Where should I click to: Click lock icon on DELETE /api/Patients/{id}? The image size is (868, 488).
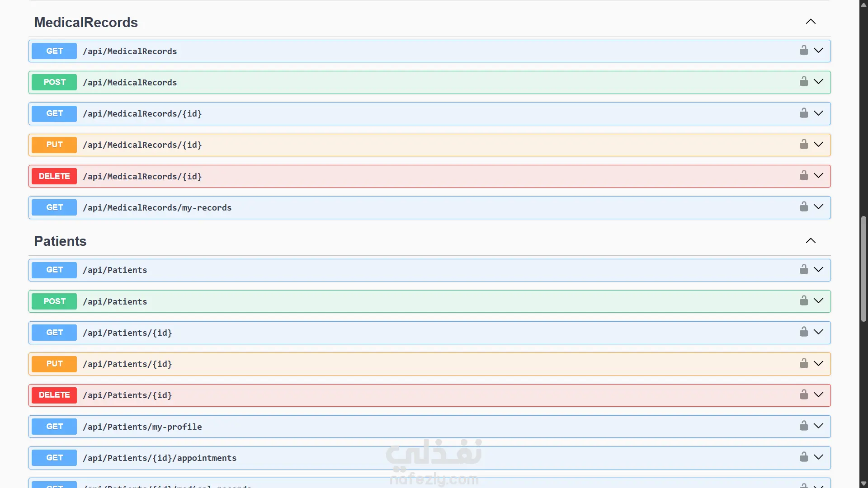click(803, 394)
